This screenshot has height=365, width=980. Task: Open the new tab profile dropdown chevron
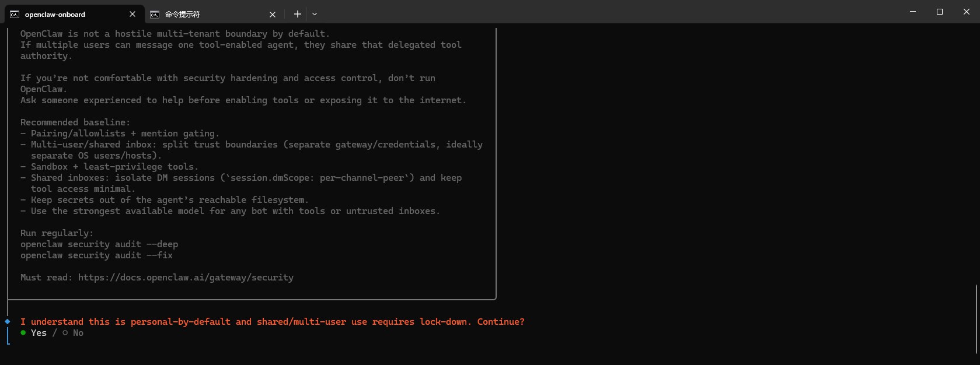[x=315, y=14]
